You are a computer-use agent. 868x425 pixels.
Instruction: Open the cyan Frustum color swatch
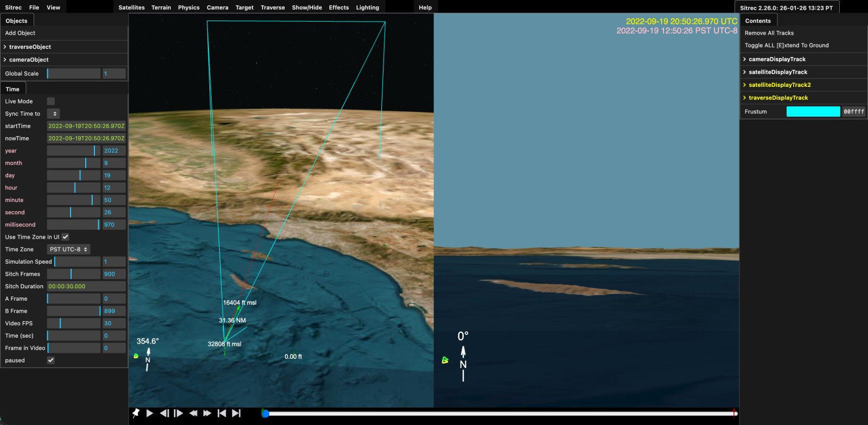(813, 112)
